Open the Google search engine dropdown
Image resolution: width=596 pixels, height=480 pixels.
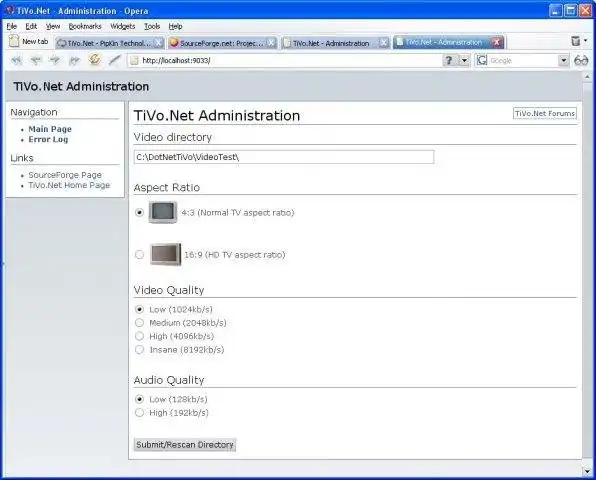click(x=563, y=60)
